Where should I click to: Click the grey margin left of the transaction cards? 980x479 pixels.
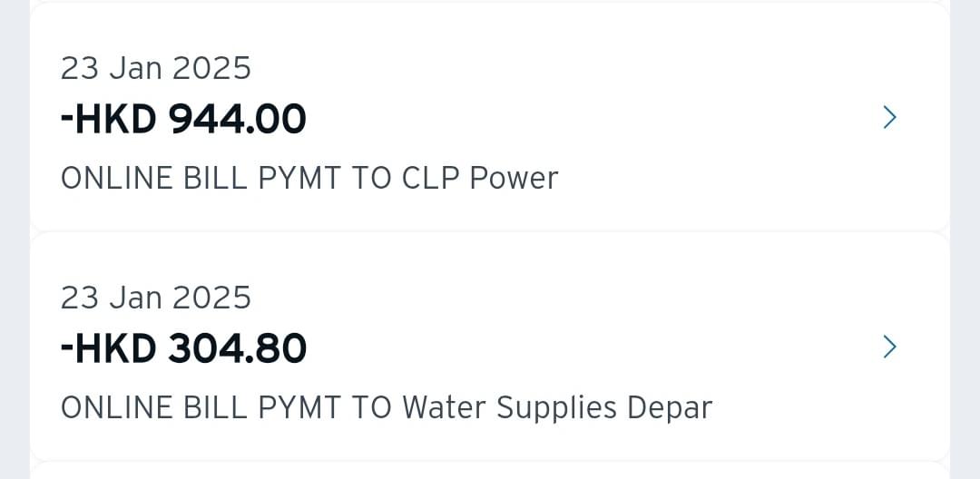pyautogui.click(x=15, y=239)
